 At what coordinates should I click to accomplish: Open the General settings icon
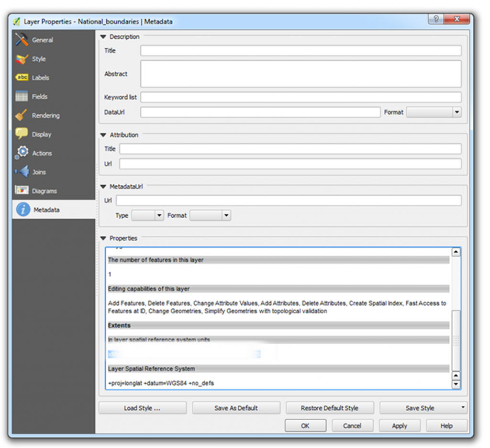point(22,40)
